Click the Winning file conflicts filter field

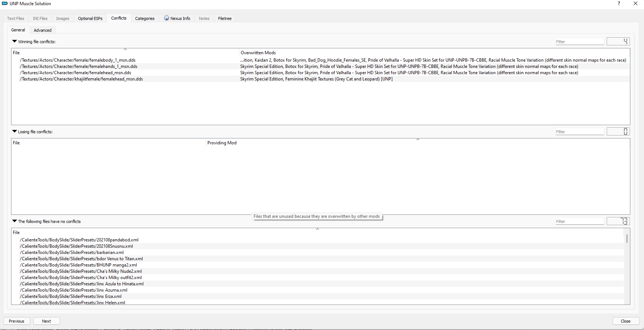[x=580, y=42]
